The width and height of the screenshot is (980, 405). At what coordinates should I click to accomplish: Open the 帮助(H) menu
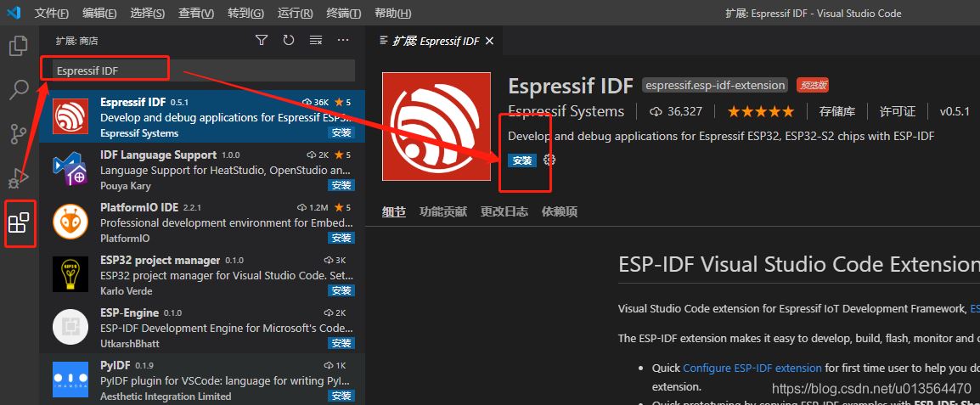392,13
